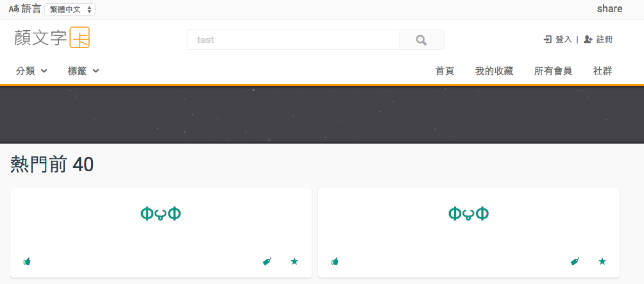The height and width of the screenshot is (284, 644).
Task: Click the magnifier search button
Action: 421,40
